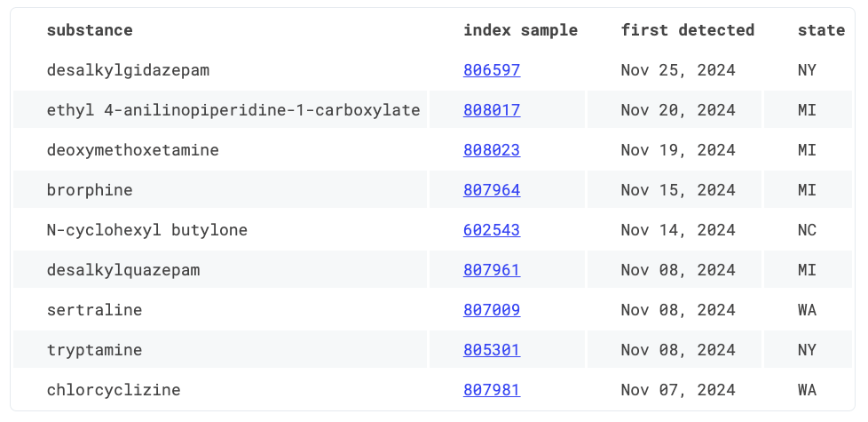The height and width of the screenshot is (422, 868).
Task: Click the substance column header
Action: pos(90,30)
